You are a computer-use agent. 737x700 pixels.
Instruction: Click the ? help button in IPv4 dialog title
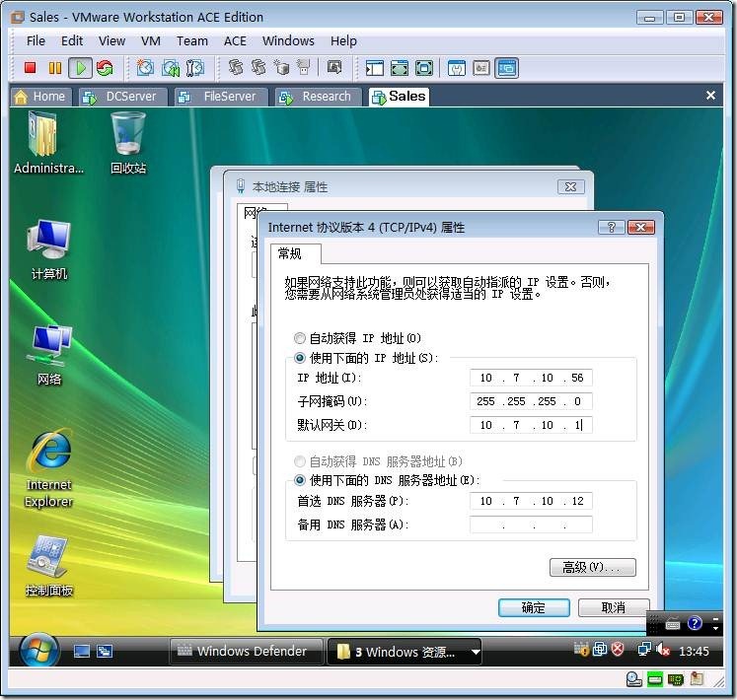(611, 228)
